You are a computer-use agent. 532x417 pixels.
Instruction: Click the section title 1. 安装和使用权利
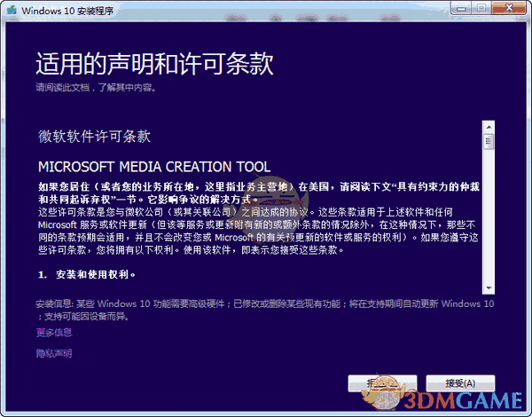(x=87, y=274)
